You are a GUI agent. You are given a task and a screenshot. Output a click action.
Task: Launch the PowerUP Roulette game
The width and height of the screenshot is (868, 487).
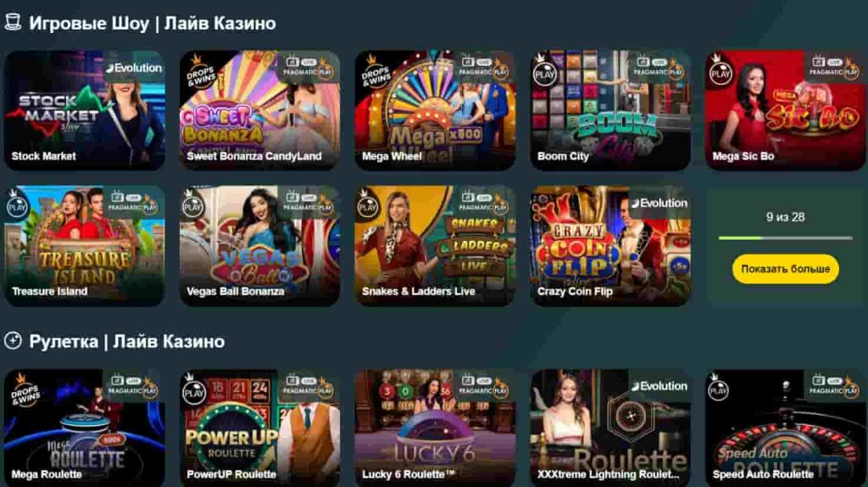coord(259,428)
